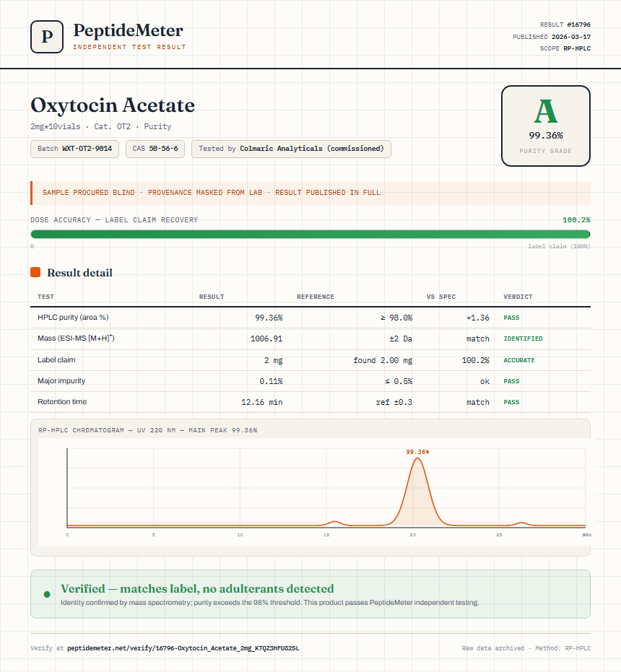621x672 pixels.
Task: Click the 2mg*10vials Cat. OT2 Purity subtitle
Action: pos(101,126)
